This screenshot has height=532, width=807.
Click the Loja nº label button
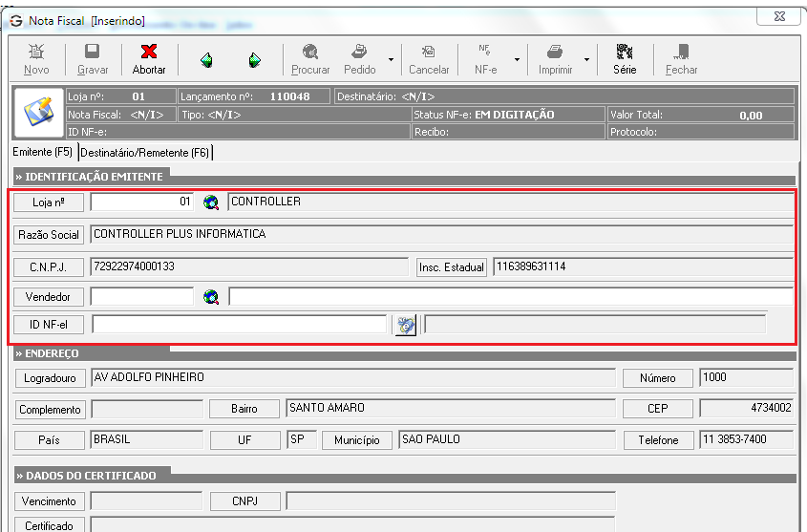49,202
